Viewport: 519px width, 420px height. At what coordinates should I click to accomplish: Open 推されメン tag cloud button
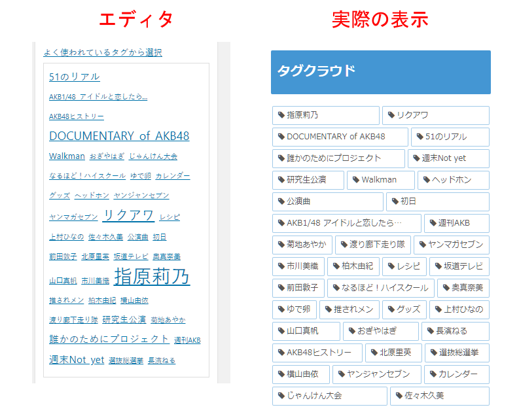[x=349, y=309]
